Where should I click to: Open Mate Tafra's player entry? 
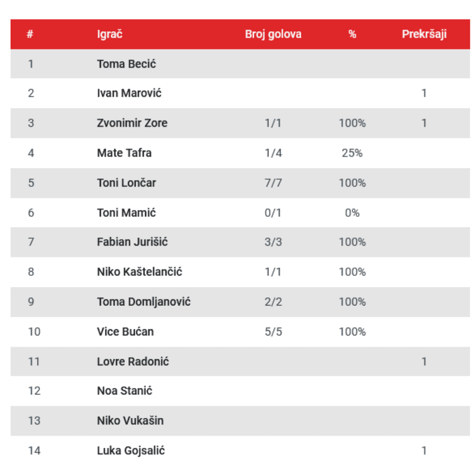124,153
